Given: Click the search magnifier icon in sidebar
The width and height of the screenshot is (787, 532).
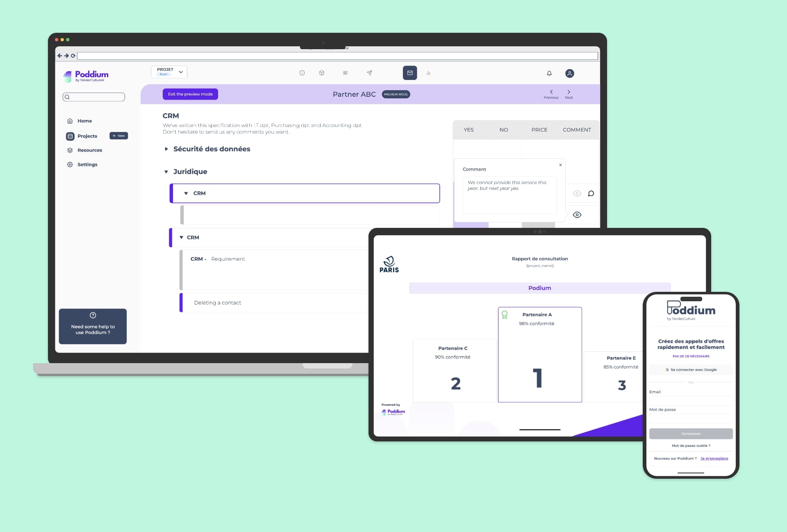Looking at the screenshot, I should coord(66,98).
